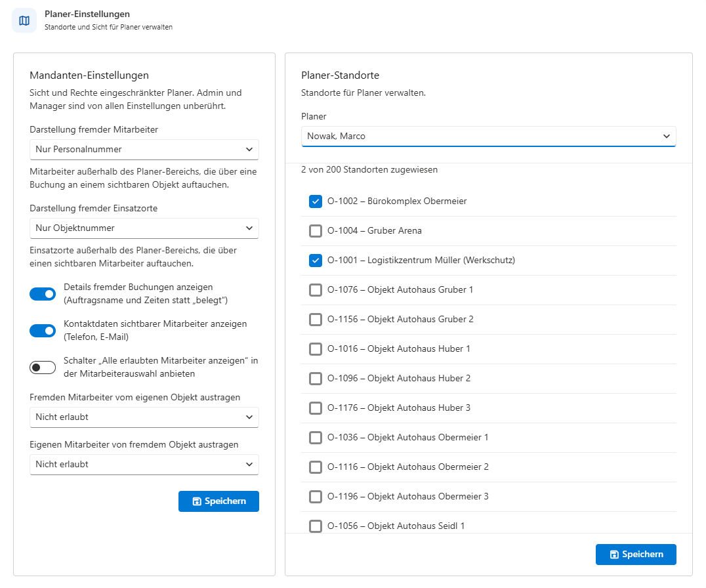Screen dimensions: 706x588
Task: Click the Kontaktdaten sichtbarer Mitarbeiter anzeigen label
Action: (x=156, y=331)
